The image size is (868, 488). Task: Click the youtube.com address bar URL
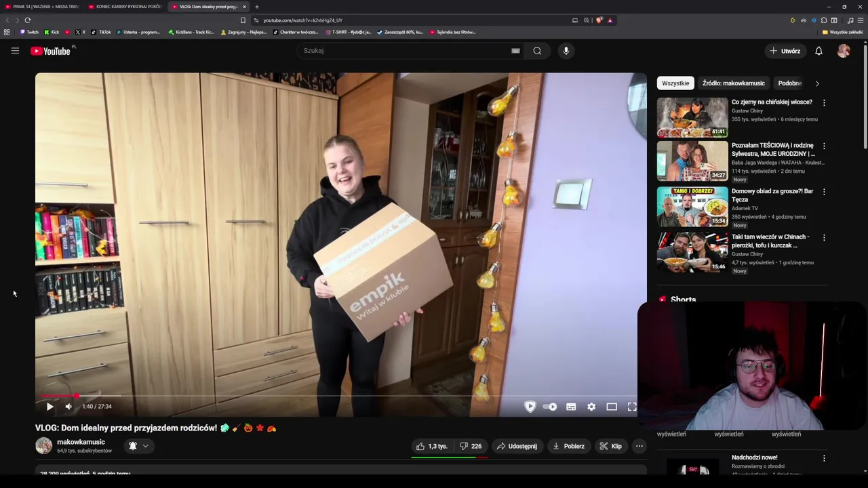303,20
